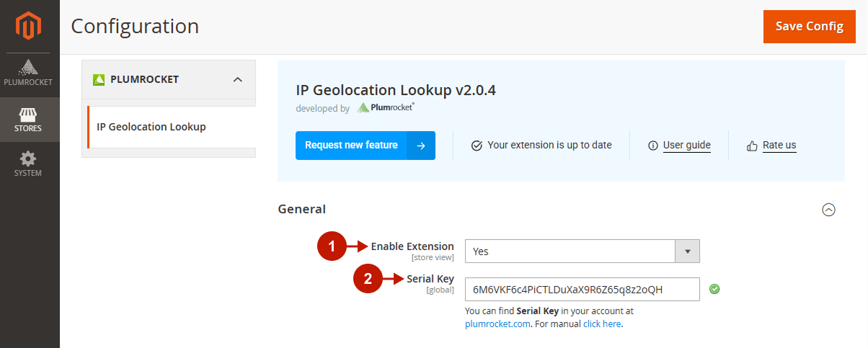Click the Serial Key input field
Screen dimensions: 868x348
pos(583,289)
